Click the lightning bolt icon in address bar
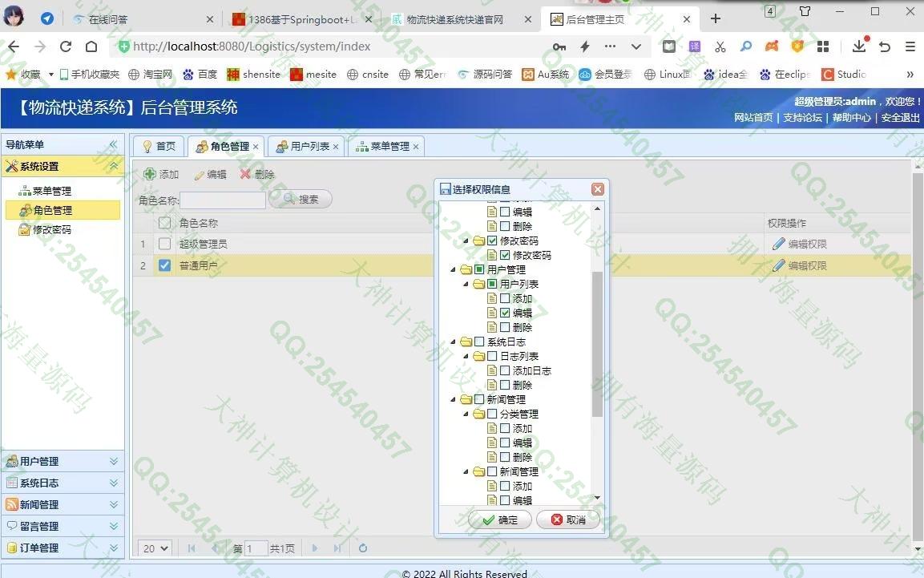 tap(584, 46)
